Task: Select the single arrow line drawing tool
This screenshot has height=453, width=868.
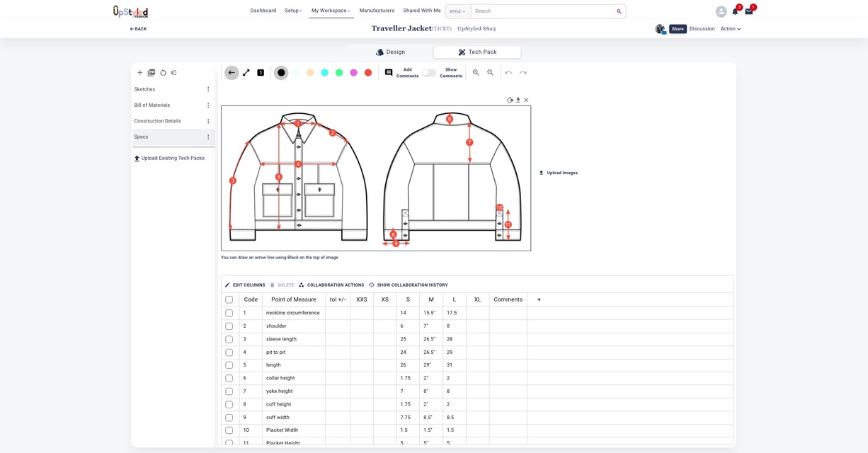Action: pyautogui.click(x=232, y=73)
